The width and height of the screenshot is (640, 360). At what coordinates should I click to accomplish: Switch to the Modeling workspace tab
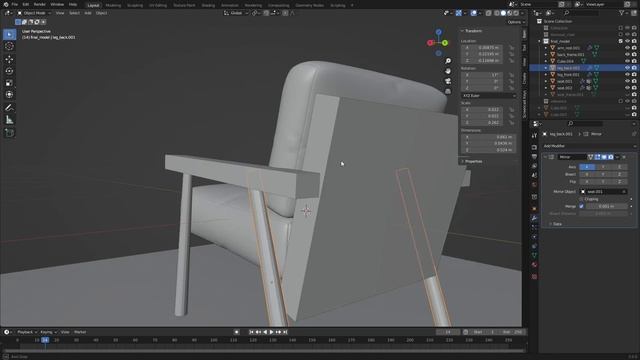113,5
